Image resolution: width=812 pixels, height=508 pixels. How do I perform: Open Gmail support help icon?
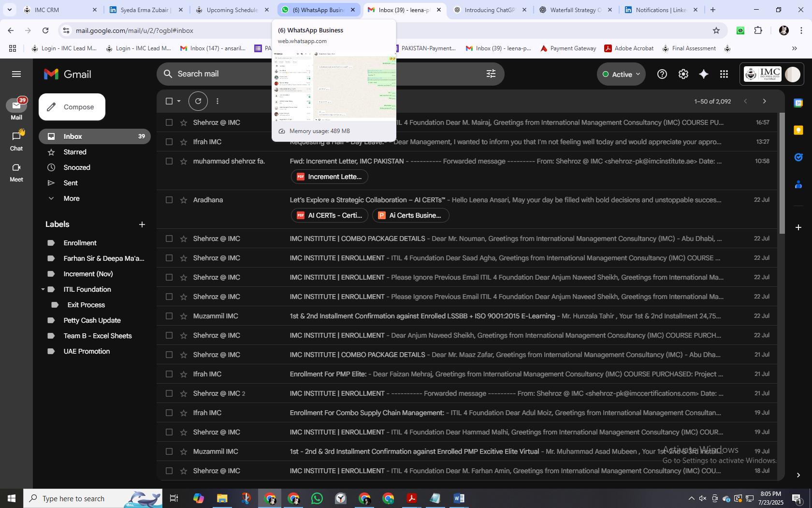(x=662, y=74)
